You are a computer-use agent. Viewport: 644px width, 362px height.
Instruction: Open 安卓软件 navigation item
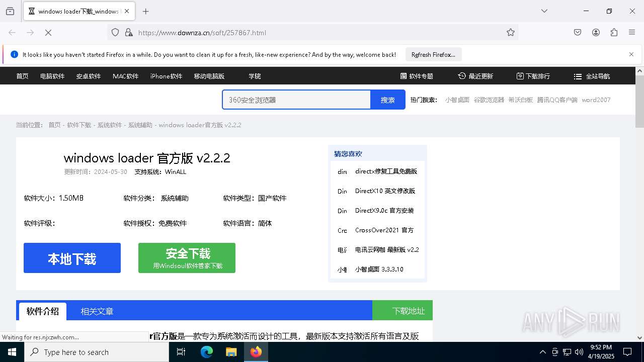pos(89,76)
